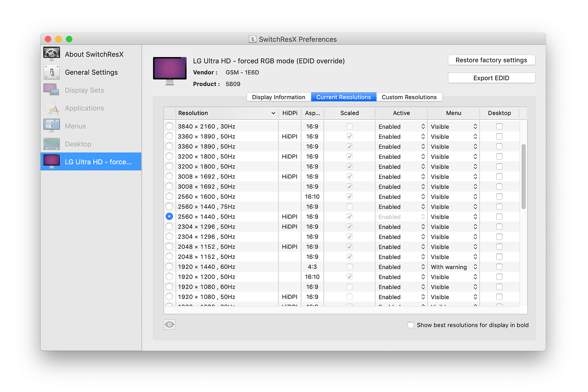Click product ID 5B09 text

(233, 84)
